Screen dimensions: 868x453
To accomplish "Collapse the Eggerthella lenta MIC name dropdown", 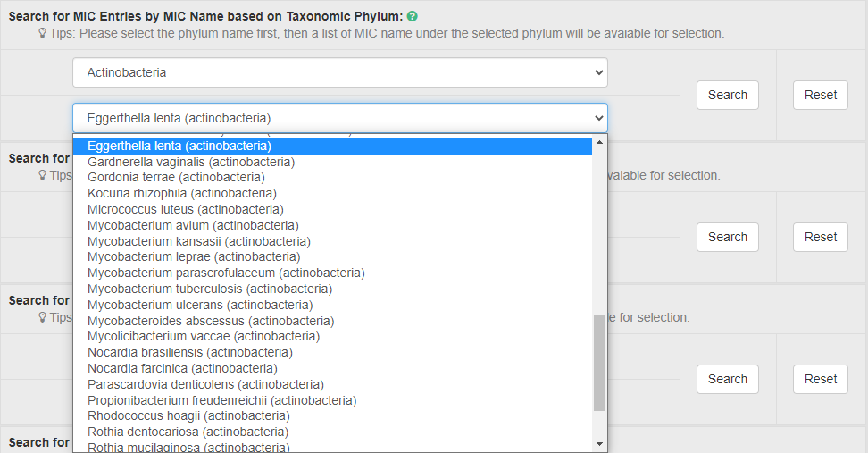I will click(339, 118).
